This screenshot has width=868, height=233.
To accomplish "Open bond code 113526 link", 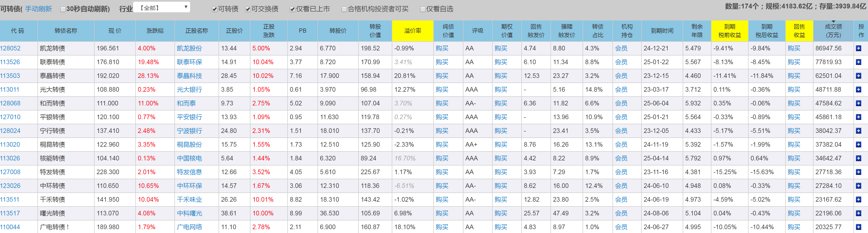I will coord(10,62).
